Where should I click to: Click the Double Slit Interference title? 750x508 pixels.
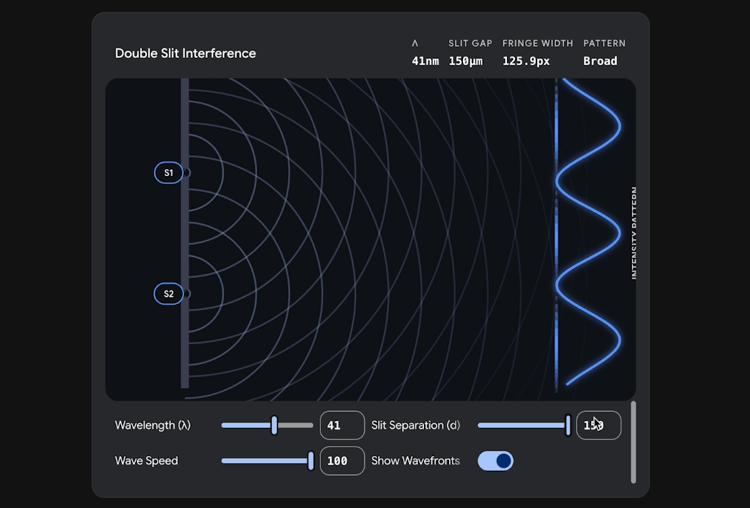point(185,53)
